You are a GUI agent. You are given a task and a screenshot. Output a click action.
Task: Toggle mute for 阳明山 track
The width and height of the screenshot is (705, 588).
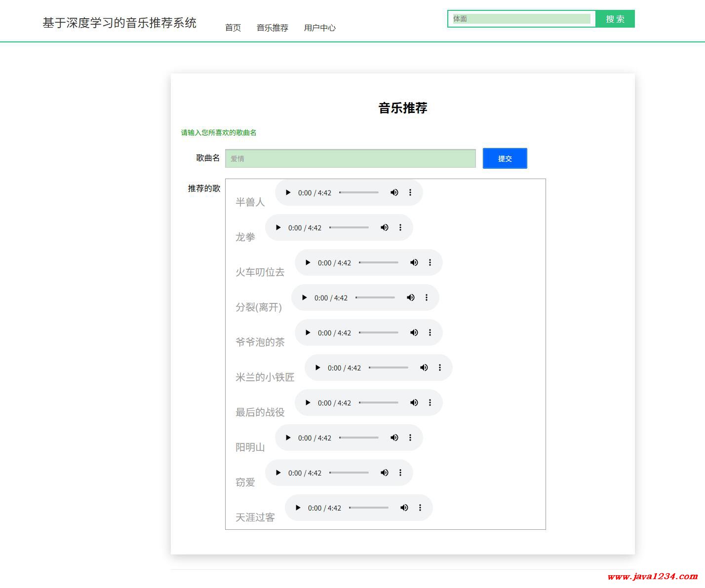[x=394, y=438]
